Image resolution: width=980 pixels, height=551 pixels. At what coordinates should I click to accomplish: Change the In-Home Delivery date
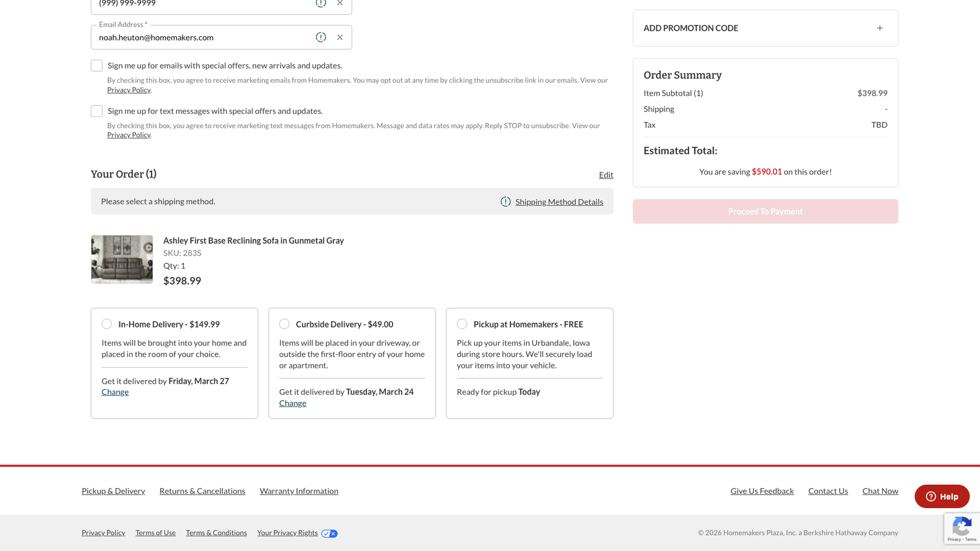[x=115, y=392]
